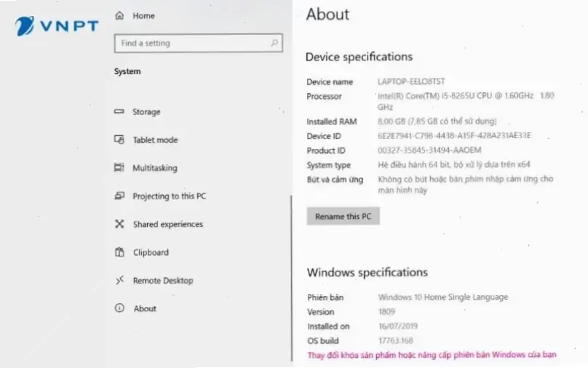Click the Windows specifications heading
Screen dimensions: 588x368
pyautogui.click(x=367, y=273)
